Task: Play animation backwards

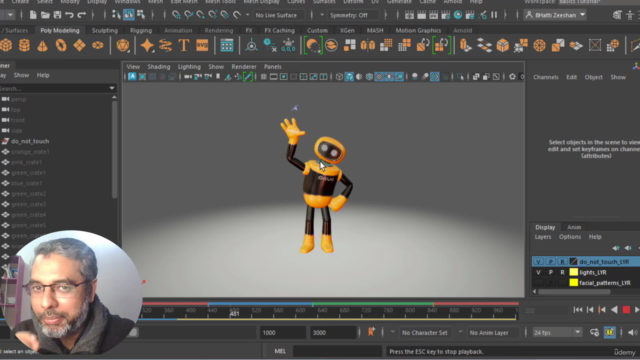Action: [x=614, y=310]
